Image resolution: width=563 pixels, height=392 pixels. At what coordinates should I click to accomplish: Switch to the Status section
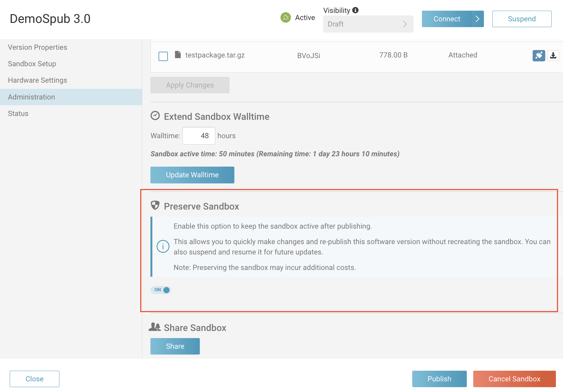pos(18,113)
